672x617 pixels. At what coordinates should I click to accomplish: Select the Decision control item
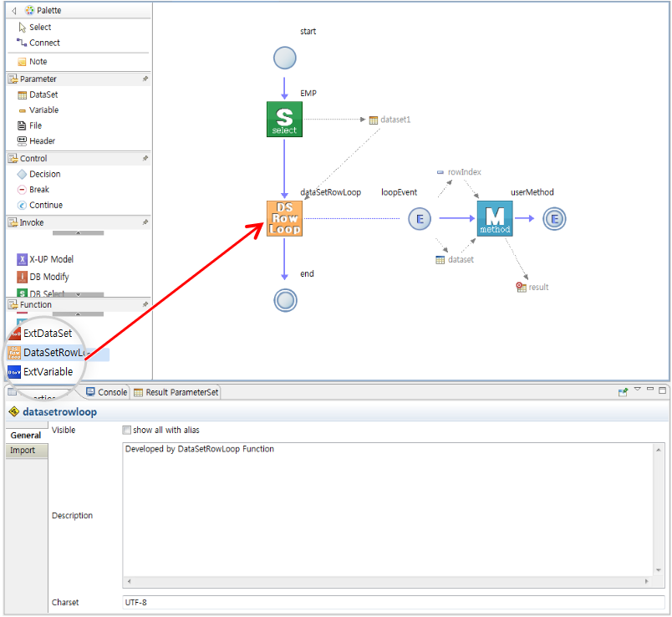click(x=44, y=174)
